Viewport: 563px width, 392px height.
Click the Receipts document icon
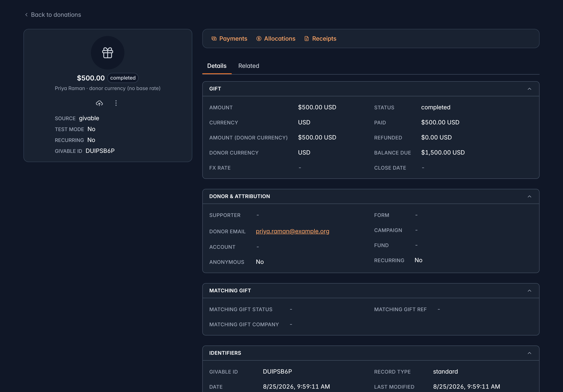pos(306,39)
